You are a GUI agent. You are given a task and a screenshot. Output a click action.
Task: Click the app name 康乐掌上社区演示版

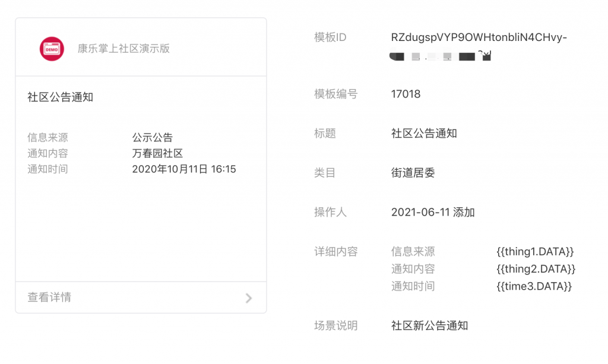[x=123, y=49]
